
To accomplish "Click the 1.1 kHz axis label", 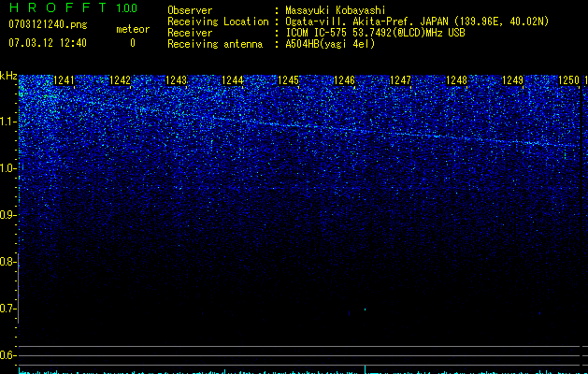I will pos(7,122).
